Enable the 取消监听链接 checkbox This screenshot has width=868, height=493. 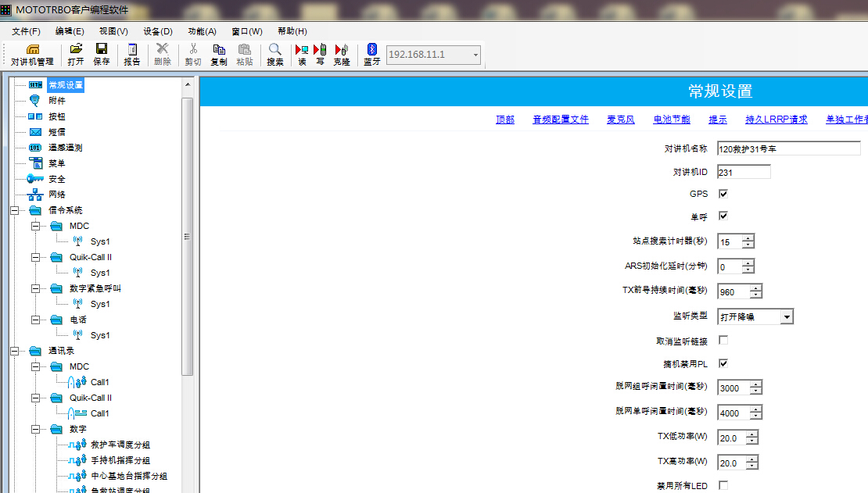click(723, 341)
